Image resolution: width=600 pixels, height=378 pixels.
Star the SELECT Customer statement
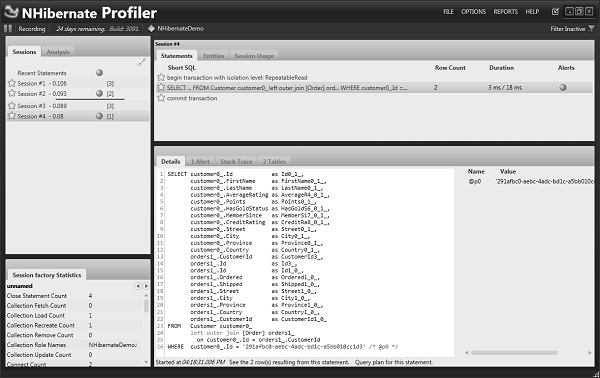[x=161, y=88]
